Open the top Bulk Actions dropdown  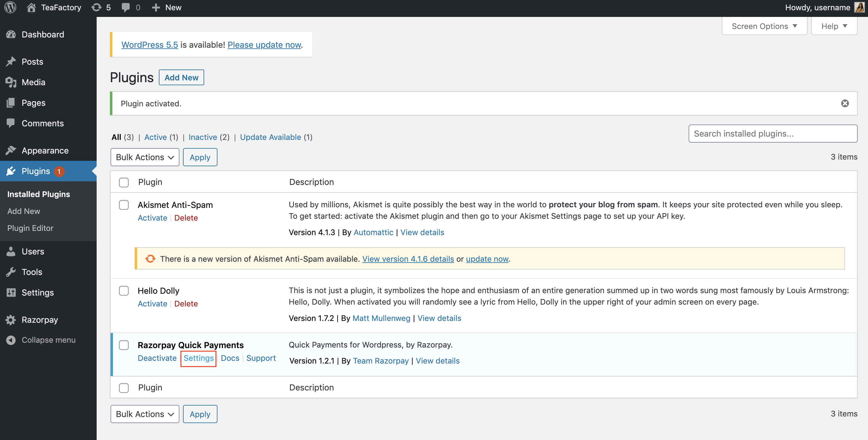coord(145,157)
